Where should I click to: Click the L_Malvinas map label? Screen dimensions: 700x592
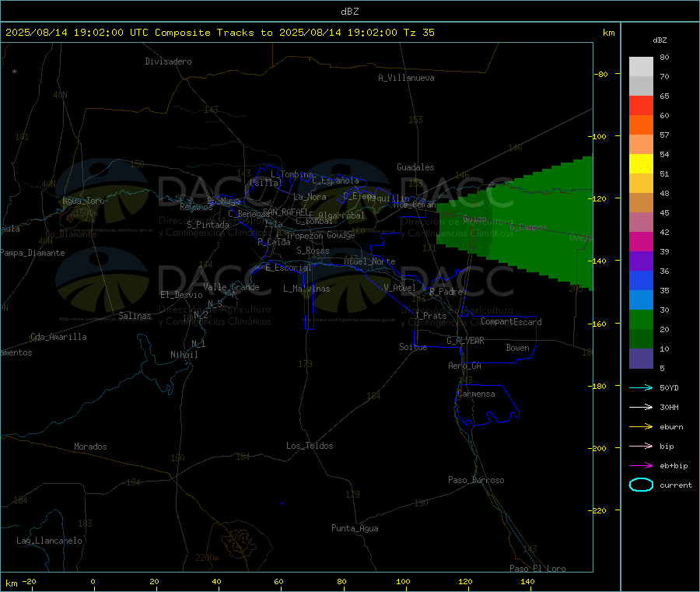click(x=306, y=289)
